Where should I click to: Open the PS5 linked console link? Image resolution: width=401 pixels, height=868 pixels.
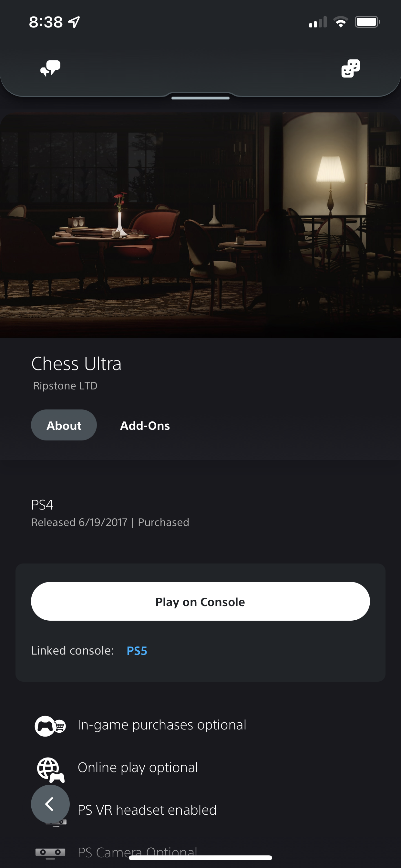pos(137,651)
